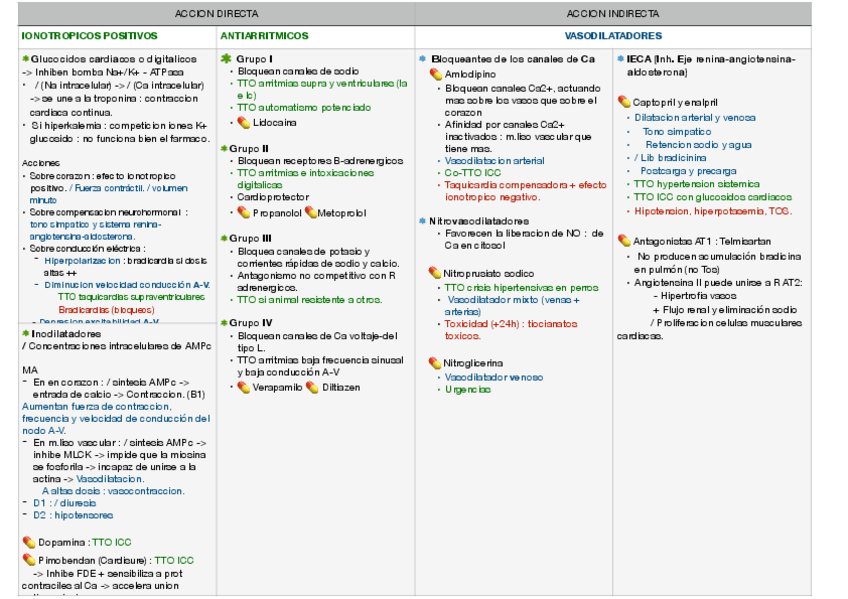This screenshot has height=599, width=848.
Task: Click the pill icon beside Nitroprusiato sodico
Action: (x=434, y=274)
